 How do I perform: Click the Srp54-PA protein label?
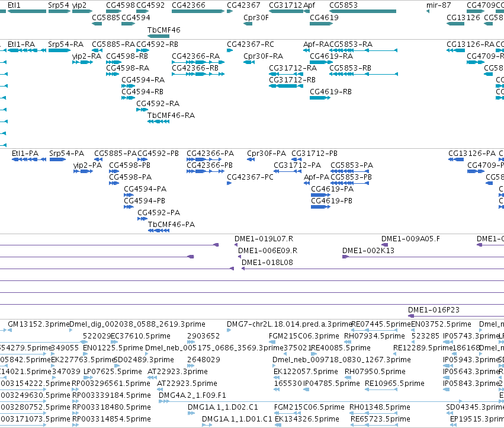[x=66, y=154]
